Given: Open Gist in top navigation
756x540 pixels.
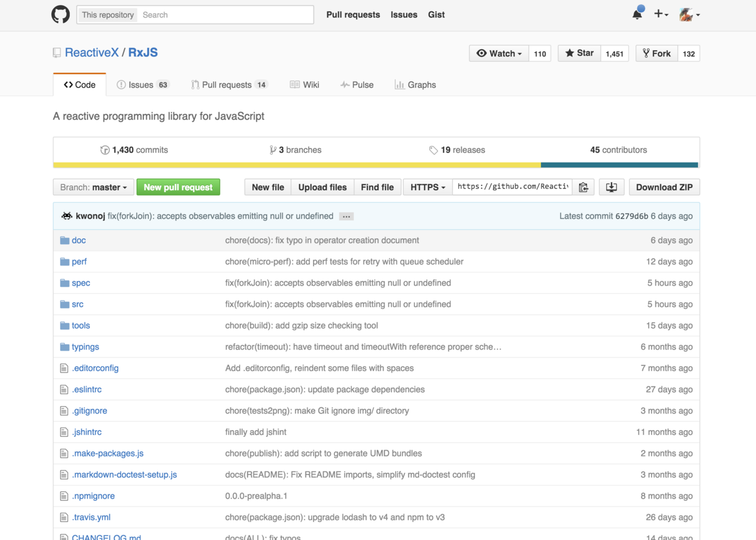Looking at the screenshot, I should [x=436, y=14].
